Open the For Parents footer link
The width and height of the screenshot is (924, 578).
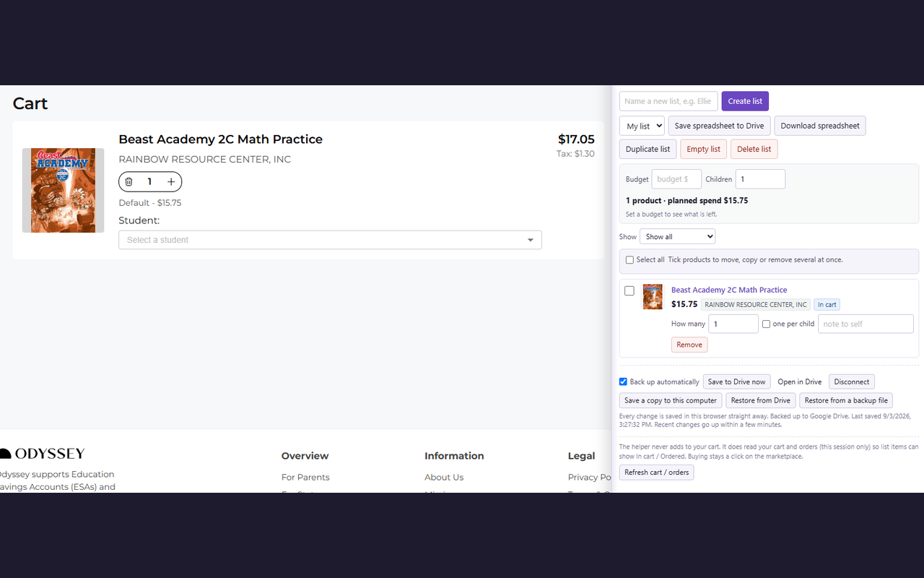pos(305,477)
